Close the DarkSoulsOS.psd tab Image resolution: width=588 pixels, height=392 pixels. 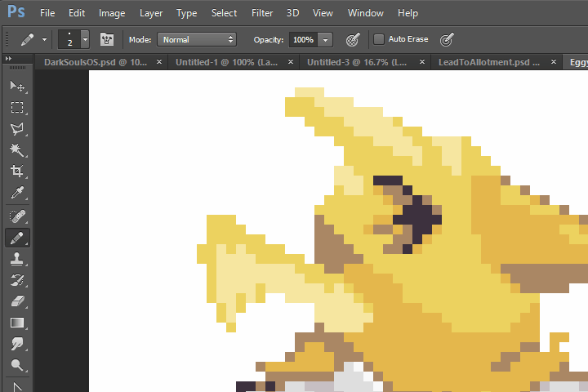click(159, 61)
